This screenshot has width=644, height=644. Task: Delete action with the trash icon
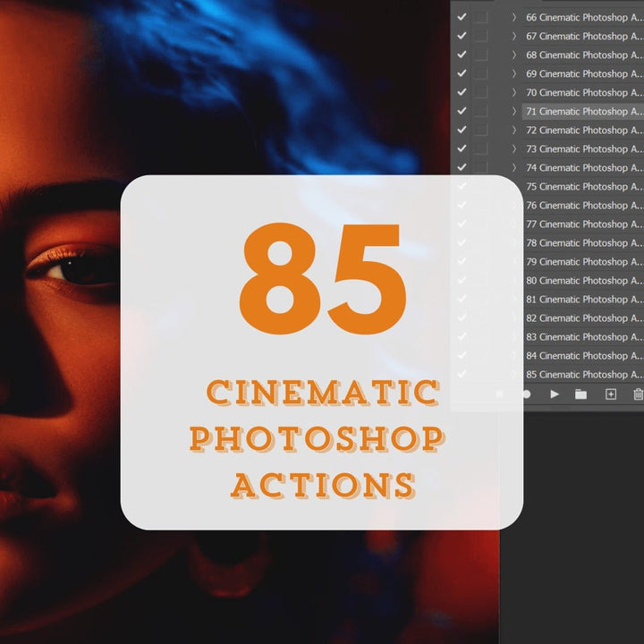tap(639, 394)
